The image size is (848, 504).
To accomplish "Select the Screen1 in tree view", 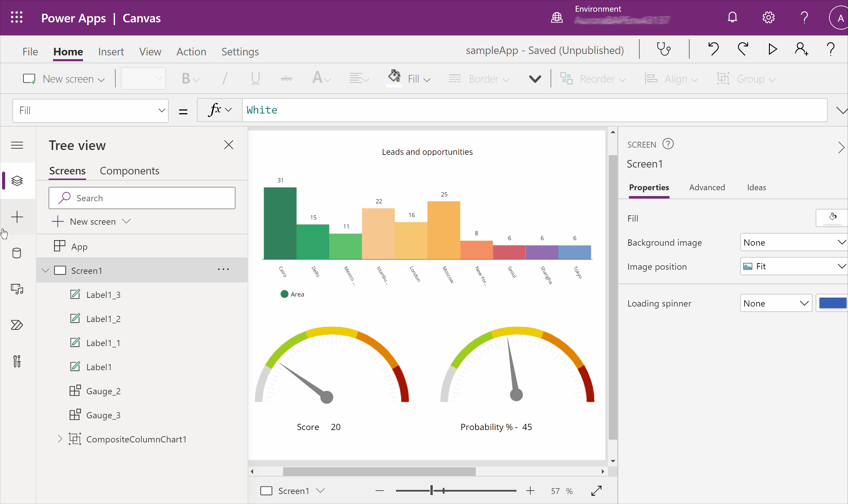I will [x=86, y=270].
